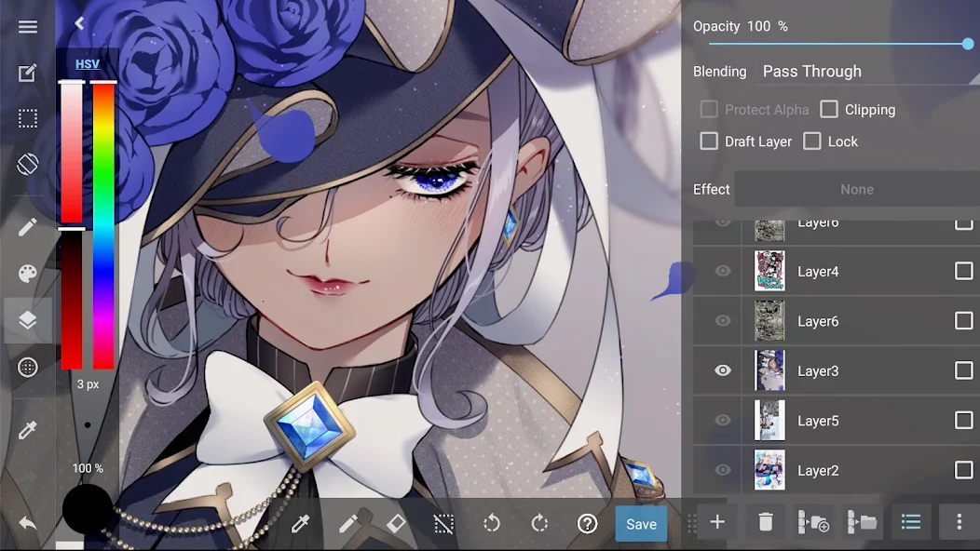Open the three-dot more options menu

pyautogui.click(x=959, y=522)
